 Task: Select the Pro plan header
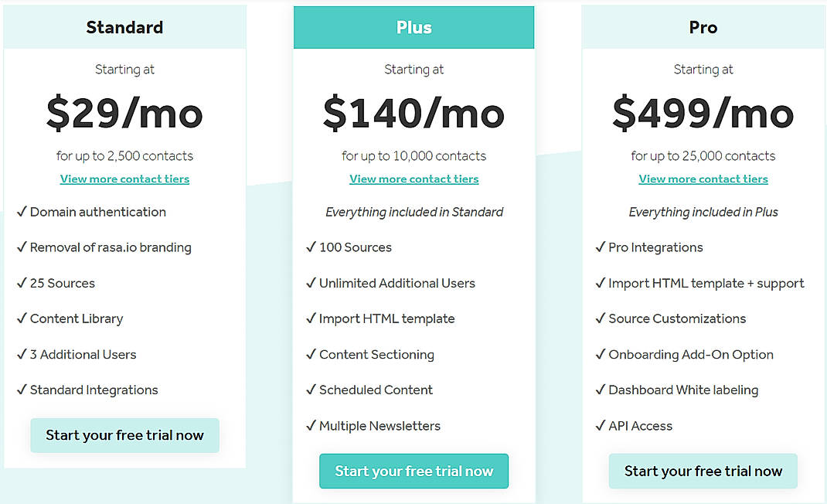click(703, 27)
